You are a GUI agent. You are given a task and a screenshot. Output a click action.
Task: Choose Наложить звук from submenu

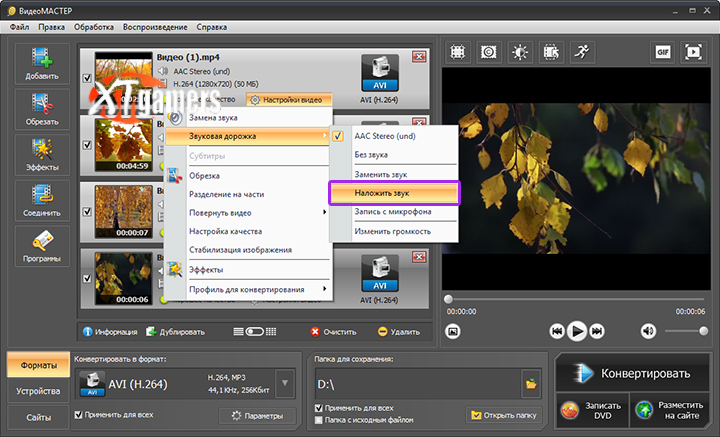click(x=394, y=193)
